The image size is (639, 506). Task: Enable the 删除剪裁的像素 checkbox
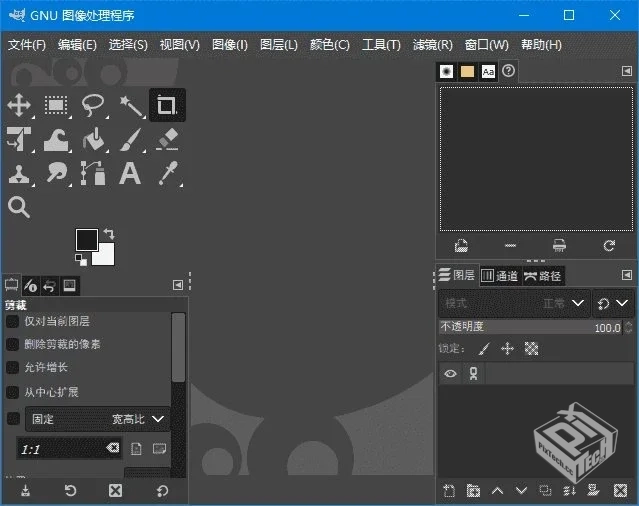click(x=12, y=344)
